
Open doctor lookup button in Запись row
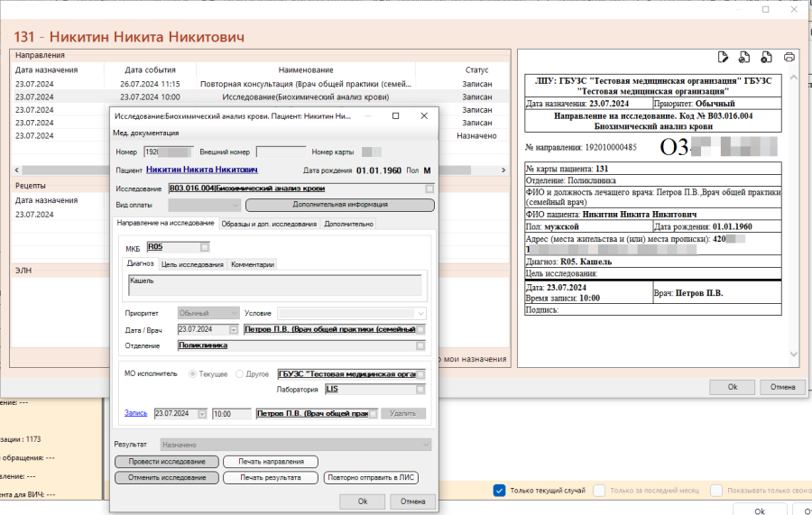[373, 414]
